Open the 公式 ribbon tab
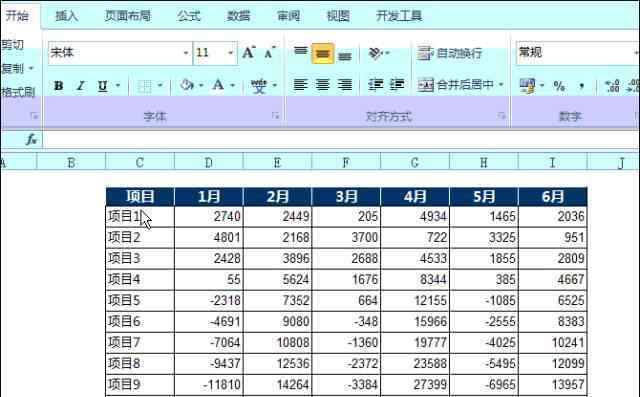Viewport: 640px width, 397px height. pyautogui.click(x=189, y=16)
